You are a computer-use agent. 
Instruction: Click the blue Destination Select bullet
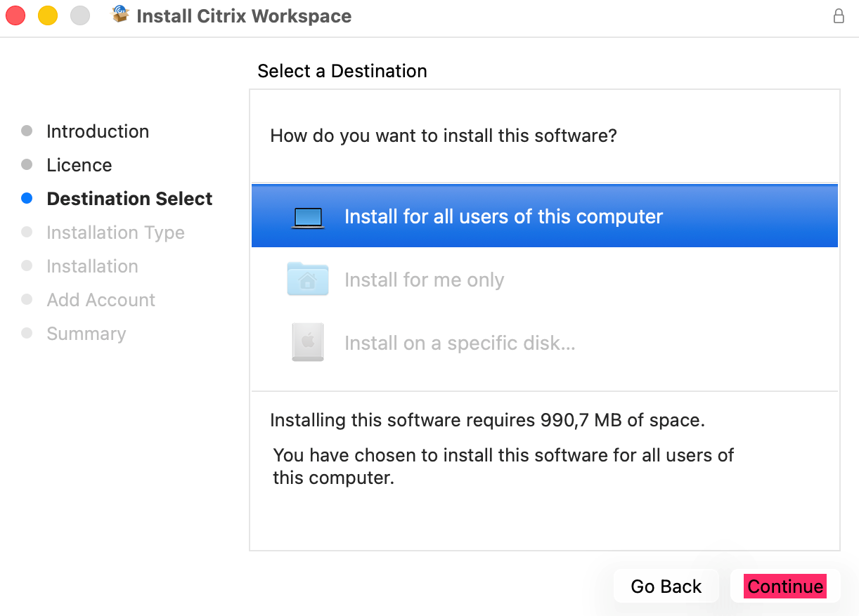coord(27,199)
